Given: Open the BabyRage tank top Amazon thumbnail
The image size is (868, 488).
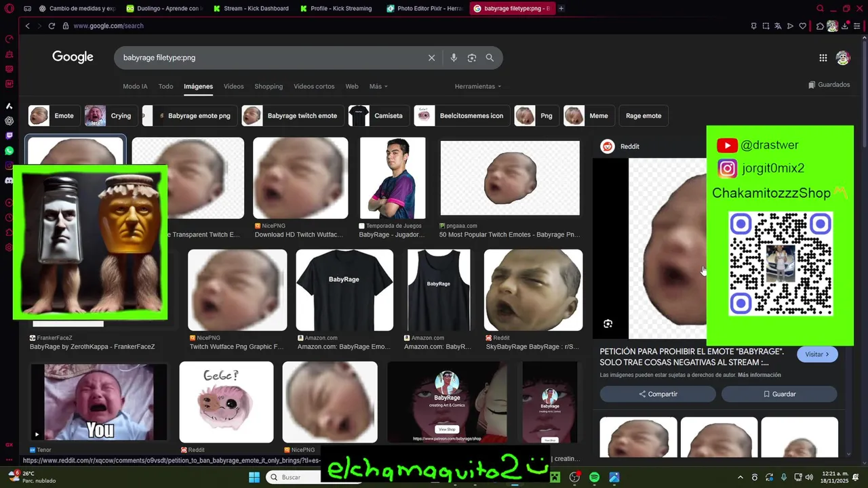Looking at the screenshot, I should pyautogui.click(x=438, y=290).
